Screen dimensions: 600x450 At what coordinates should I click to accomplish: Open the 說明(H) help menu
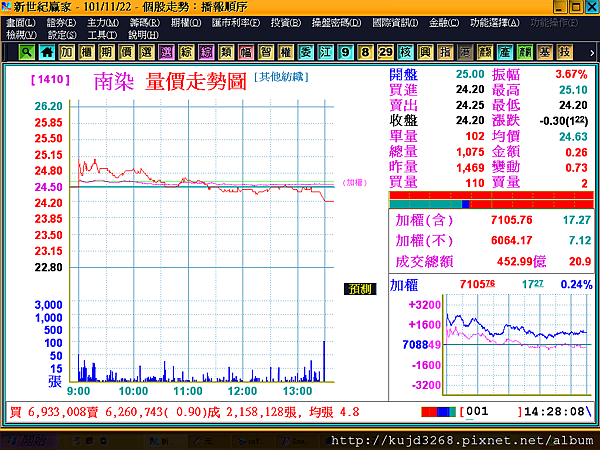point(143,35)
